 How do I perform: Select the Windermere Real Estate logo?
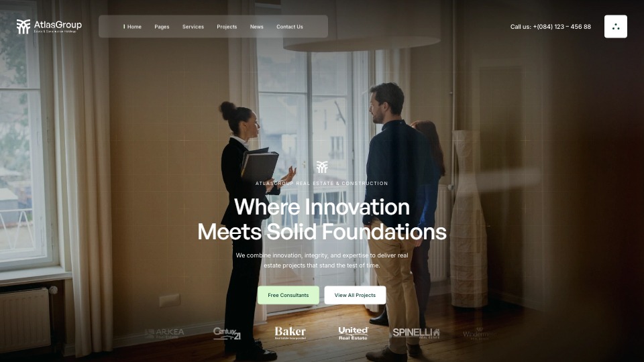pos(479,333)
